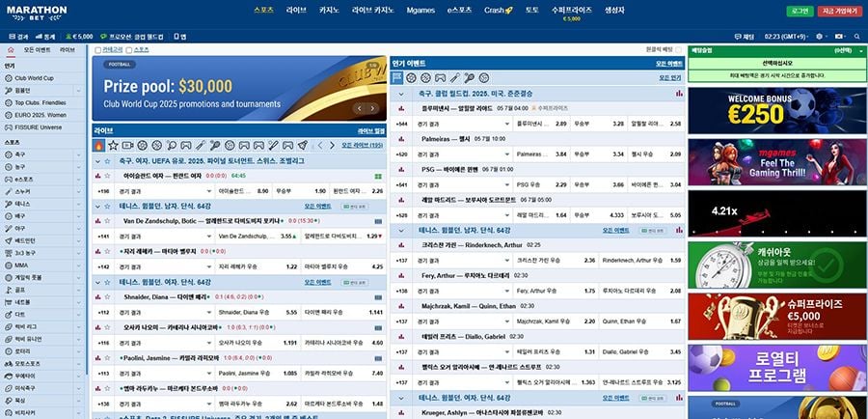868x419 pixels.
Task: Expand 테니스 category in left sidebar
Action: click(x=79, y=204)
